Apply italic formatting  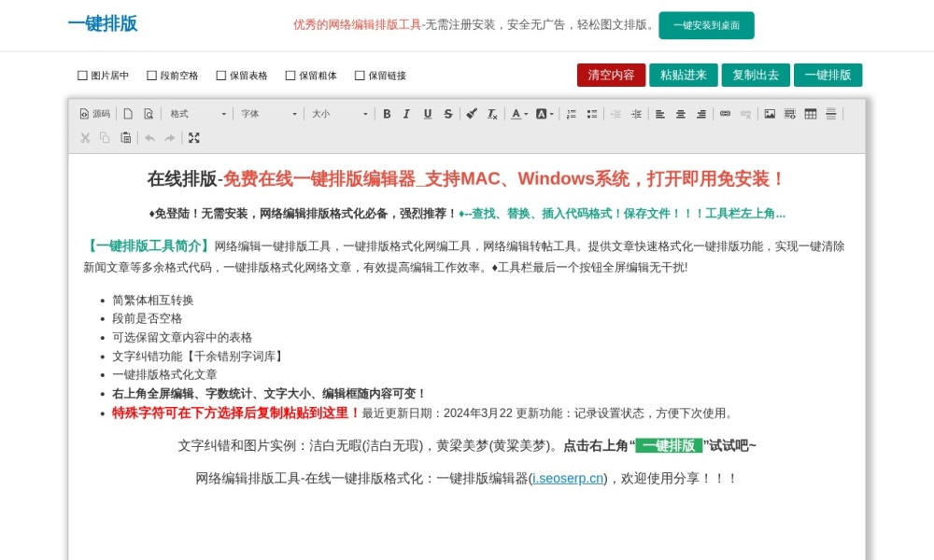point(406,114)
